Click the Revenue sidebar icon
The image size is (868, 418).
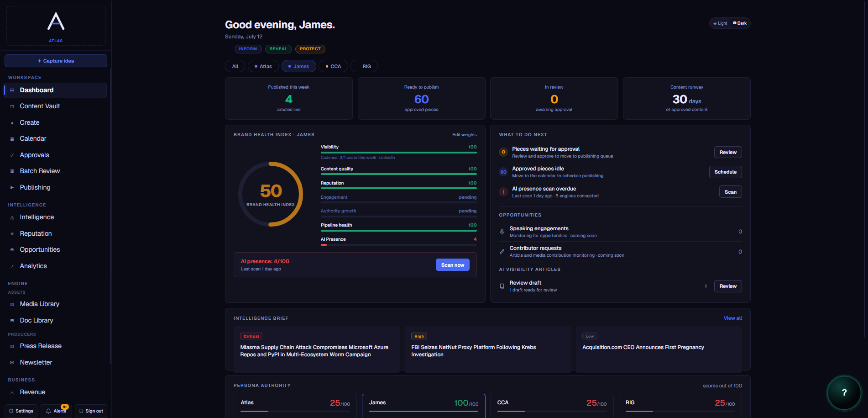point(12,392)
